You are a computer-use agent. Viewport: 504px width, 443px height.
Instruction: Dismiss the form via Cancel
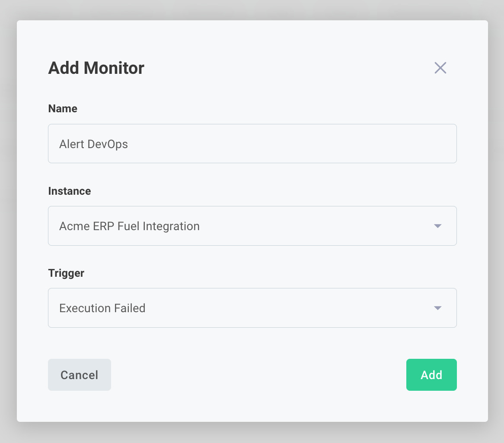(x=79, y=375)
